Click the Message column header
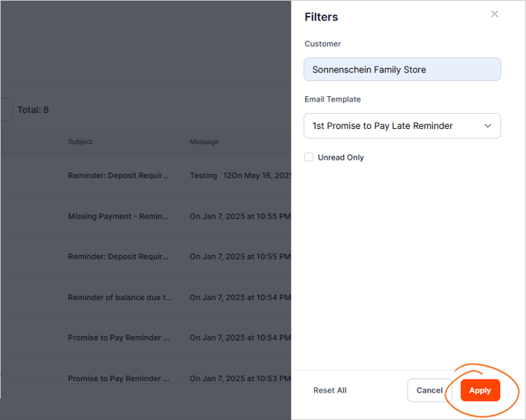 click(204, 142)
